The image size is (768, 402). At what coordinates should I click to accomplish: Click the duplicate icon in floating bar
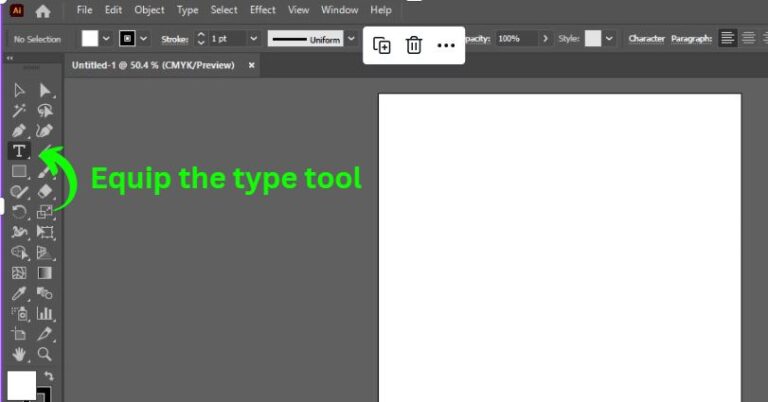click(x=382, y=45)
